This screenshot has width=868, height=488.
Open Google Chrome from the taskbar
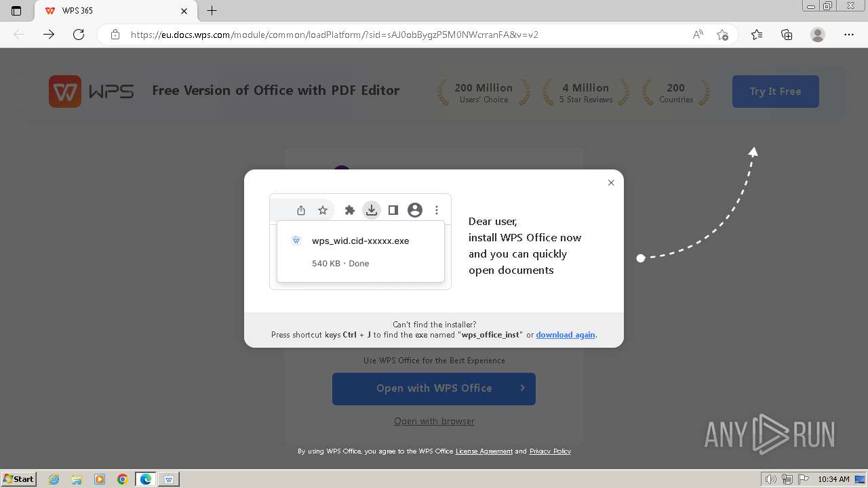pyautogui.click(x=123, y=479)
